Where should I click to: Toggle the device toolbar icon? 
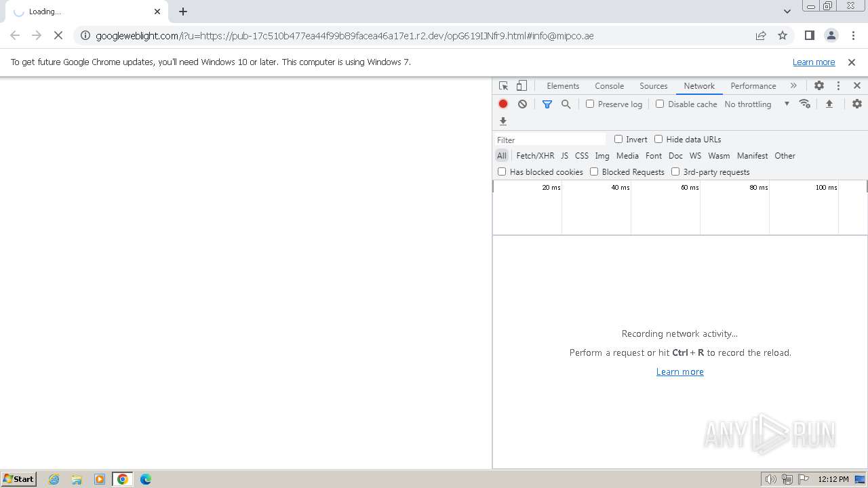[521, 86]
